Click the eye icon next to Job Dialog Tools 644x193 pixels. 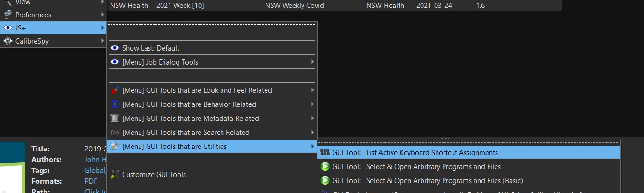pos(115,62)
